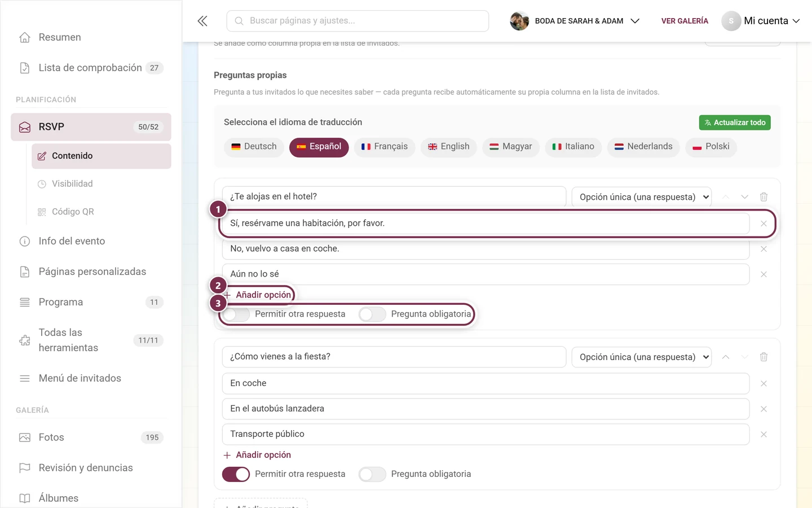Enable 'Pregunta obligatoria' for hotel question
The height and width of the screenshot is (508, 812).
[x=372, y=314]
